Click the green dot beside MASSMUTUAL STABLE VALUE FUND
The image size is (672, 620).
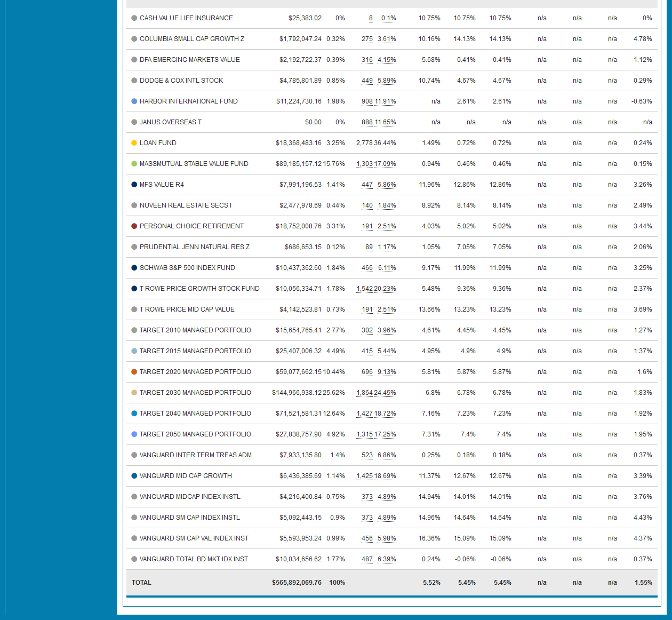pyautogui.click(x=134, y=164)
